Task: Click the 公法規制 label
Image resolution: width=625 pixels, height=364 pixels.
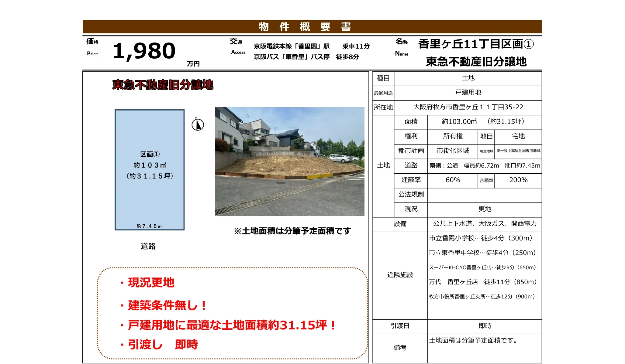Action: point(411,194)
